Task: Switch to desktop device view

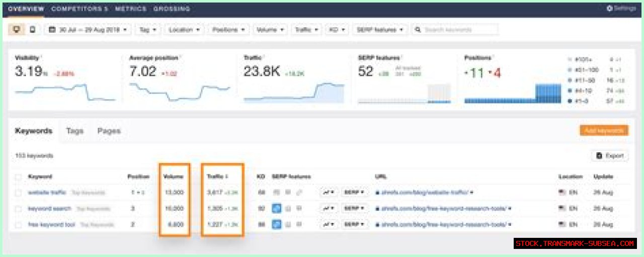Action: pyautogui.click(x=17, y=30)
